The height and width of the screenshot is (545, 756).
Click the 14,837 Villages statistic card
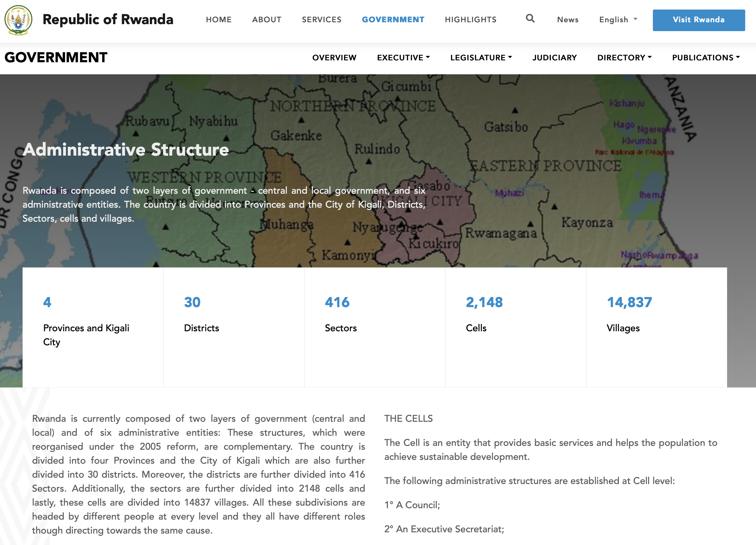tap(656, 327)
